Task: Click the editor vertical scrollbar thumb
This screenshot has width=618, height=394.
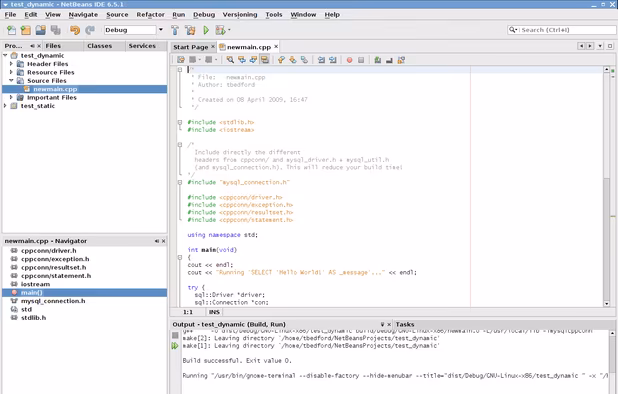Action: (x=607, y=239)
